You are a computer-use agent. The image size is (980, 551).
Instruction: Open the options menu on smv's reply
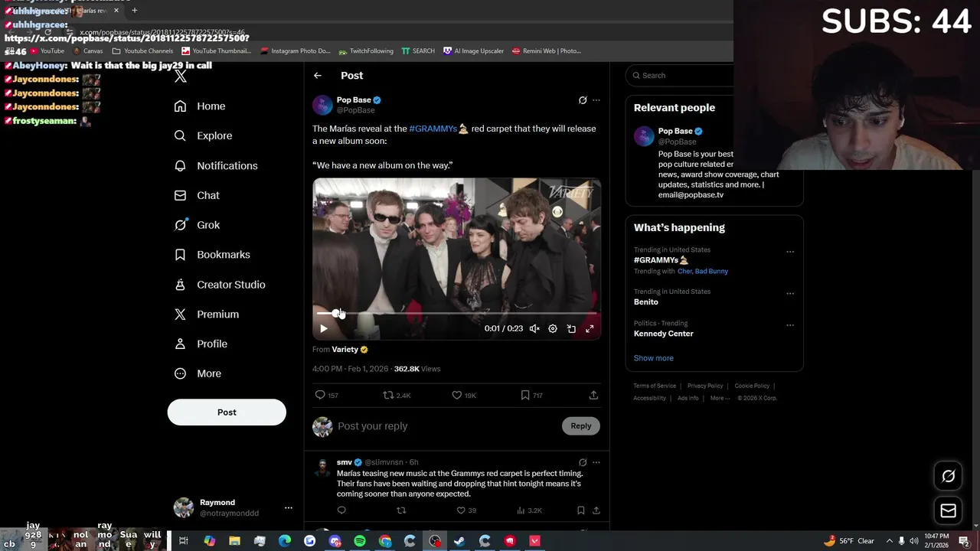coord(596,462)
